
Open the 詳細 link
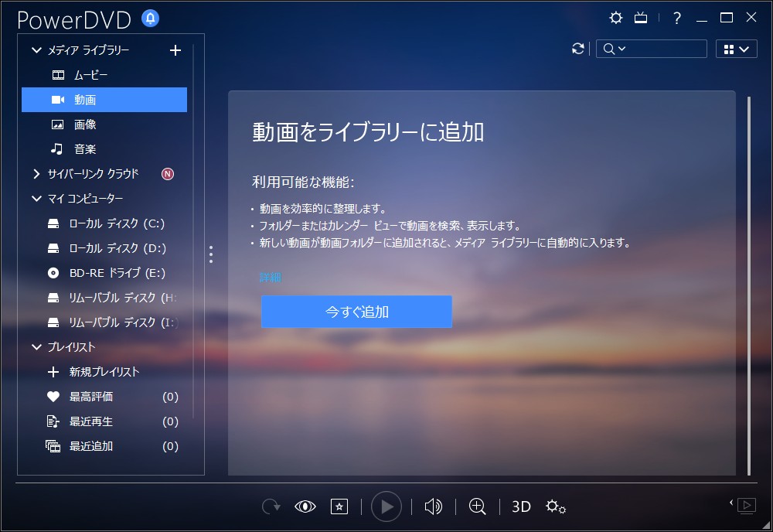coord(270,276)
